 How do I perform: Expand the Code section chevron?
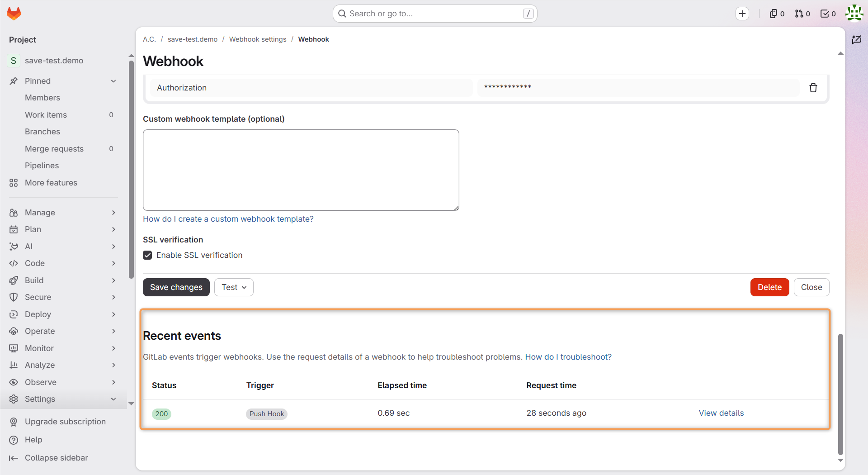click(113, 263)
